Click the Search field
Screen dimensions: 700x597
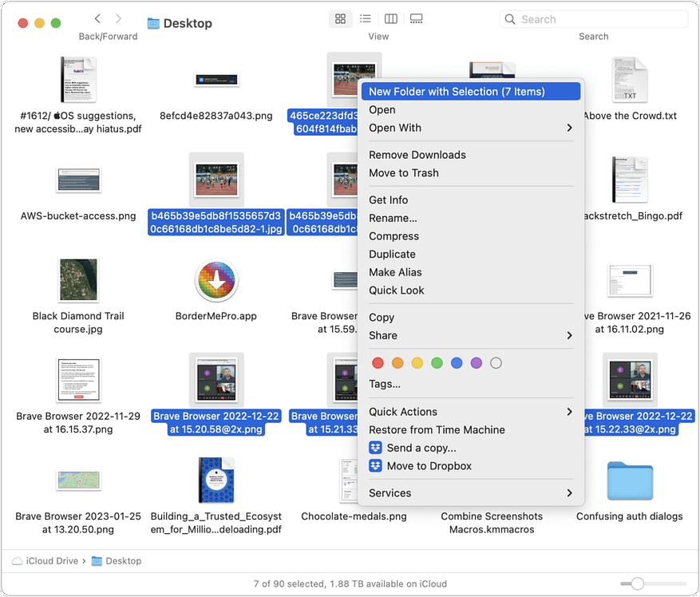(x=593, y=19)
